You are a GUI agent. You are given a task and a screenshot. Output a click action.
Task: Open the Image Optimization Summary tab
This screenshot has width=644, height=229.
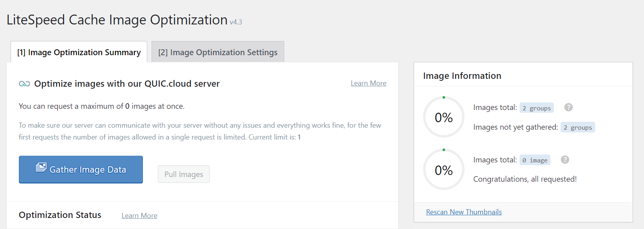coord(79,52)
